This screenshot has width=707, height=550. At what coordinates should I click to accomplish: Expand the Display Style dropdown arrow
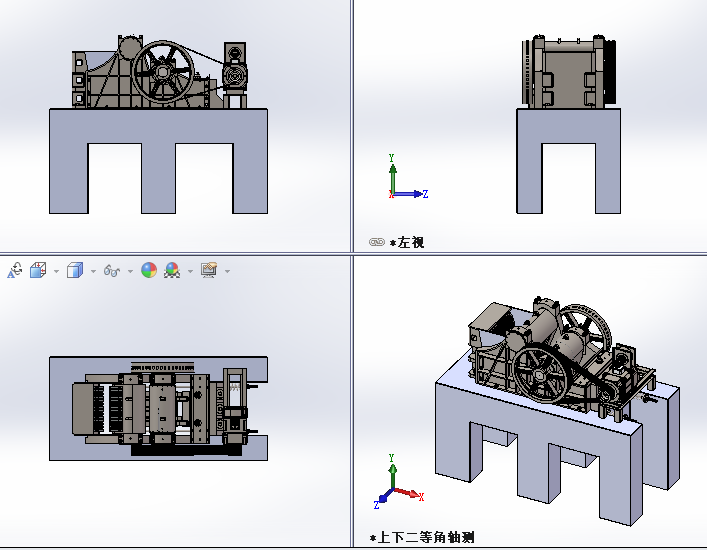tap(93, 271)
